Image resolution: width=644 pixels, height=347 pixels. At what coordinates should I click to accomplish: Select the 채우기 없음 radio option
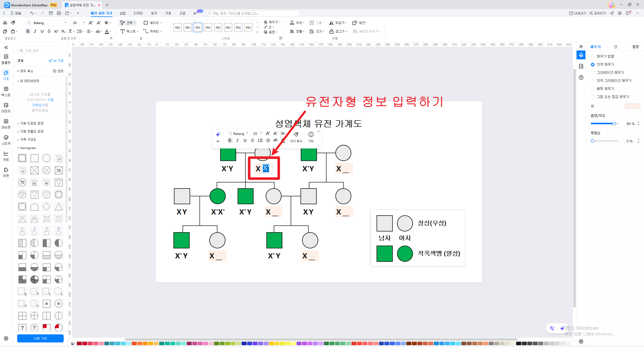pyautogui.click(x=593, y=57)
